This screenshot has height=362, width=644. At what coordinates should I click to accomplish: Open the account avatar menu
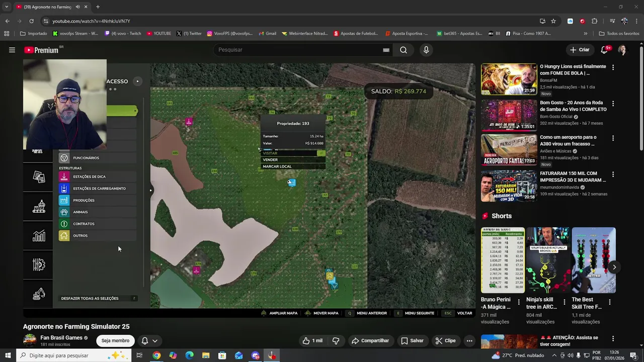622,50
